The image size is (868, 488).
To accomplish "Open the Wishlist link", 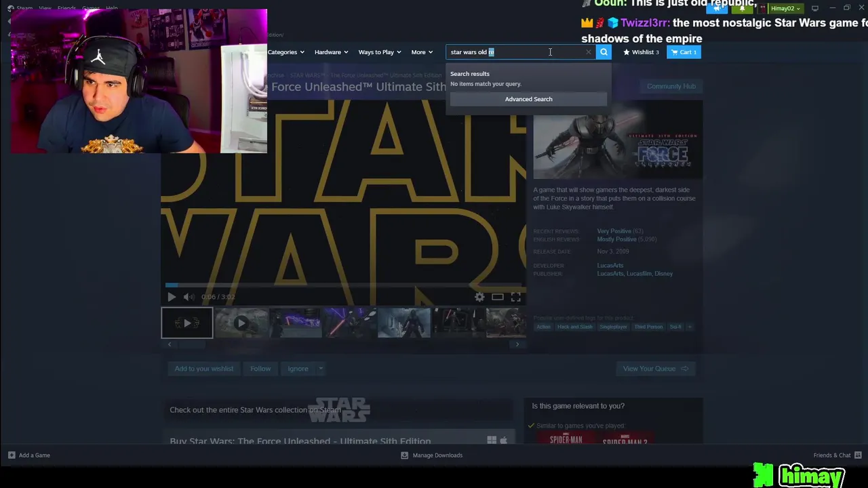I will tap(641, 52).
